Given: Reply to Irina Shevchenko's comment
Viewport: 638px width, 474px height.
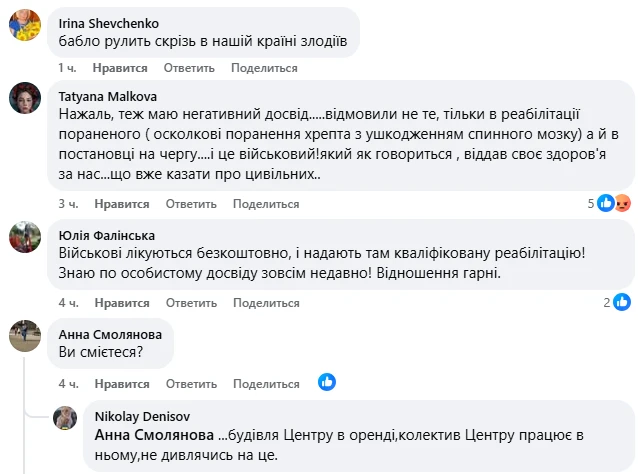Looking at the screenshot, I should point(189,68).
